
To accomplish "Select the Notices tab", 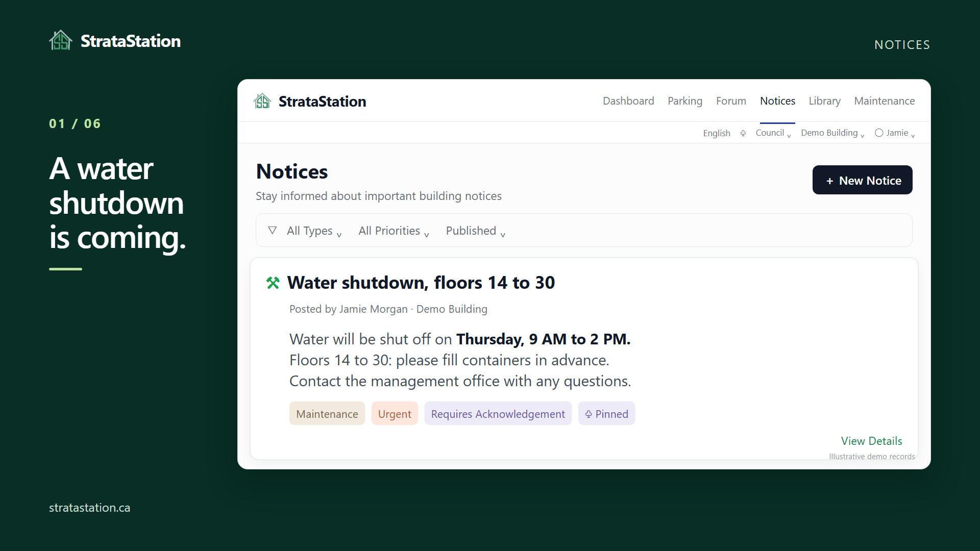I will pyautogui.click(x=777, y=101).
